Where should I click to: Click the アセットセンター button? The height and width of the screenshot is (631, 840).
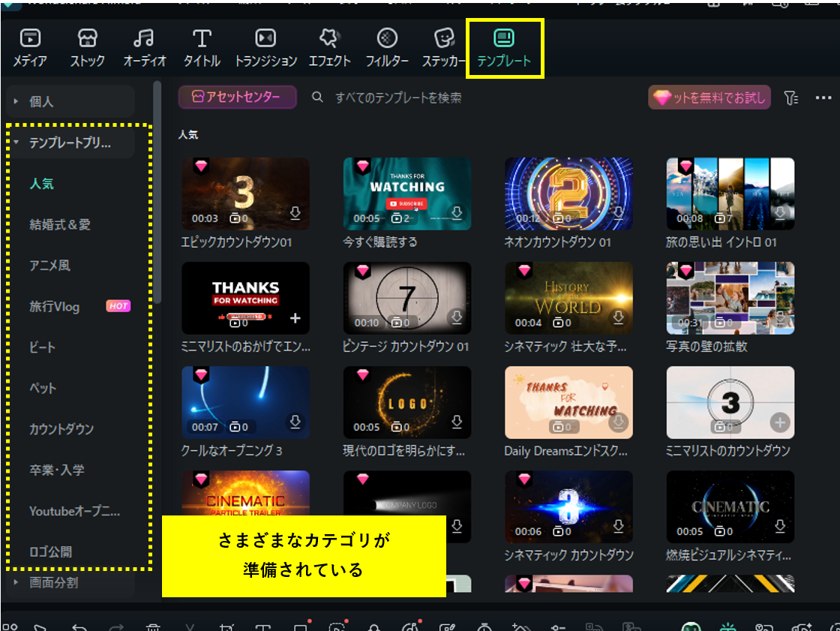[x=237, y=98]
